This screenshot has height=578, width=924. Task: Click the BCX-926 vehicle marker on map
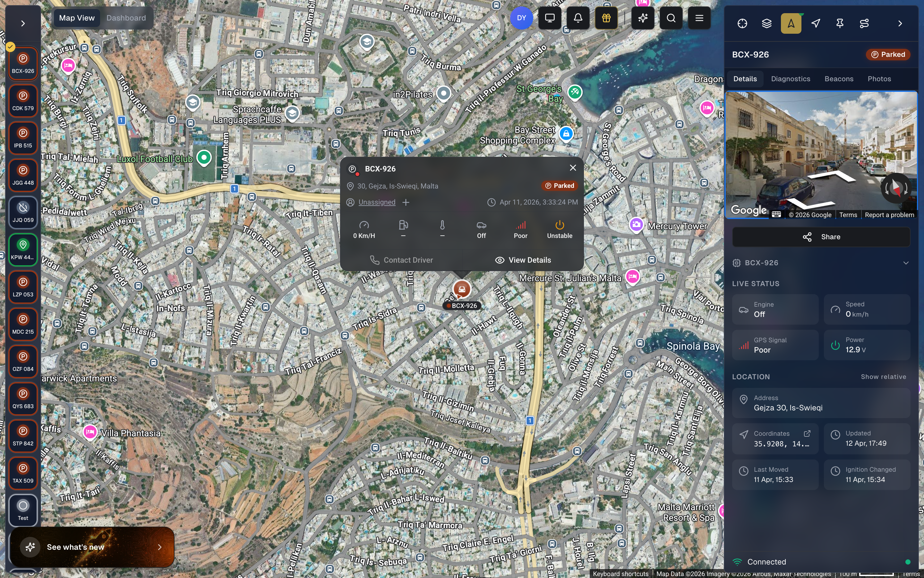coord(462,289)
